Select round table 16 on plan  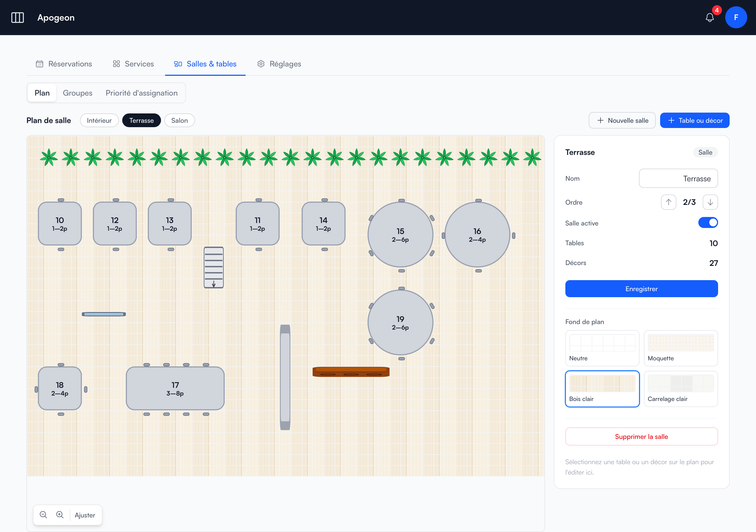coord(477,235)
